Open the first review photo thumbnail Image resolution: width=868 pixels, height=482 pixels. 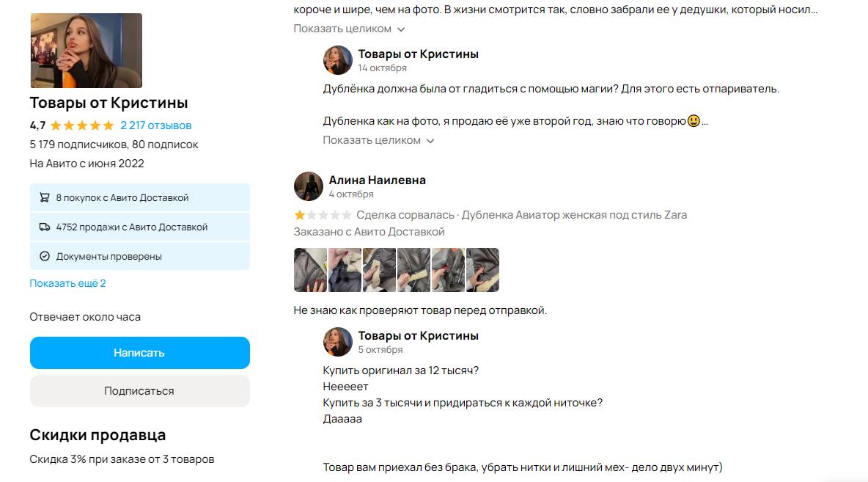pos(309,270)
